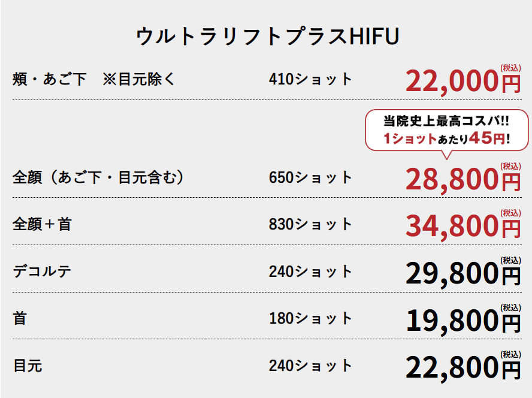532x398 pixels.
Task: Click the ウルトラリフトプラスHIFU heading
Action: [x=267, y=37]
